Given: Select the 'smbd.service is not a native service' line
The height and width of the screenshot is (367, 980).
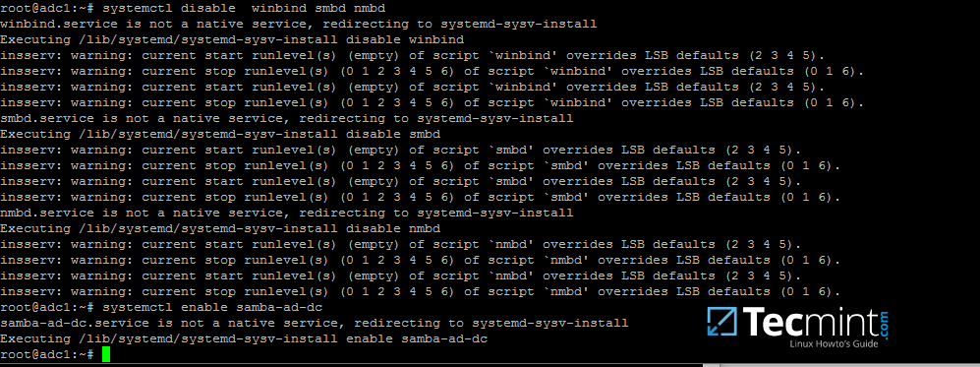Looking at the screenshot, I should (287, 118).
